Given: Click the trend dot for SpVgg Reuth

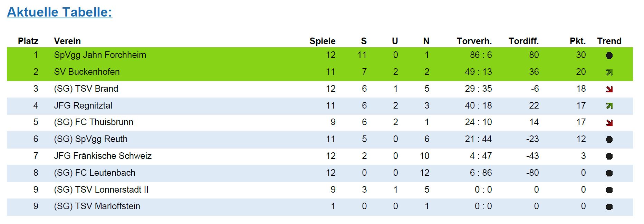Looking at the screenshot, I should (x=609, y=140).
